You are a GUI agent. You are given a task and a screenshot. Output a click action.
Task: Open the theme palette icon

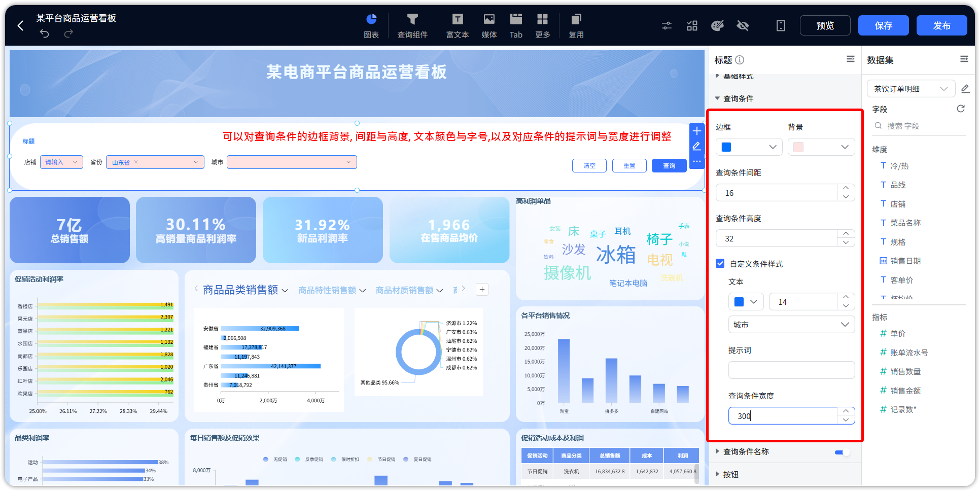click(x=717, y=25)
